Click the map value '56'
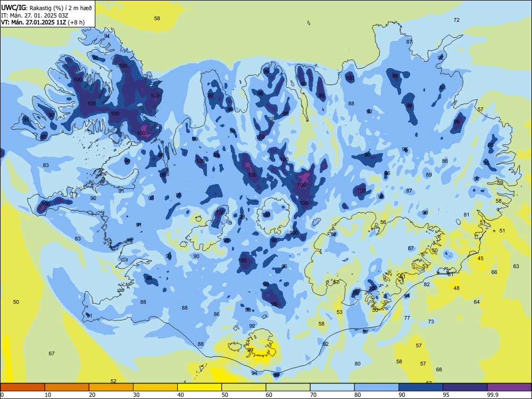The height and width of the screenshot is (399, 532). [x=383, y=222]
